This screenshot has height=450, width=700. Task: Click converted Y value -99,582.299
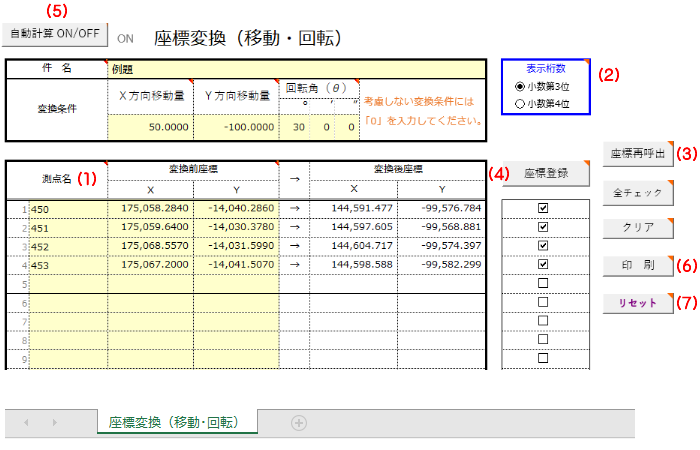point(442,265)
